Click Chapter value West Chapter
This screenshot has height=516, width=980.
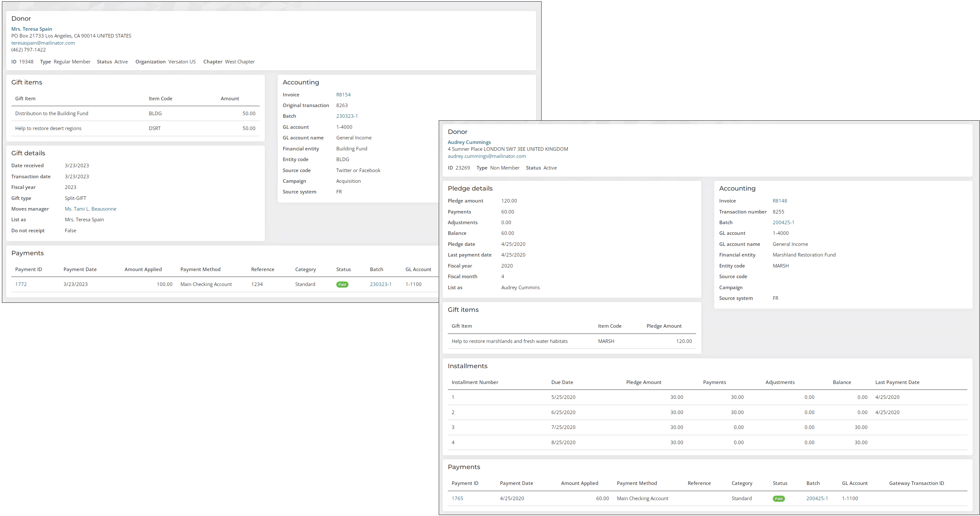pos(240,62)
